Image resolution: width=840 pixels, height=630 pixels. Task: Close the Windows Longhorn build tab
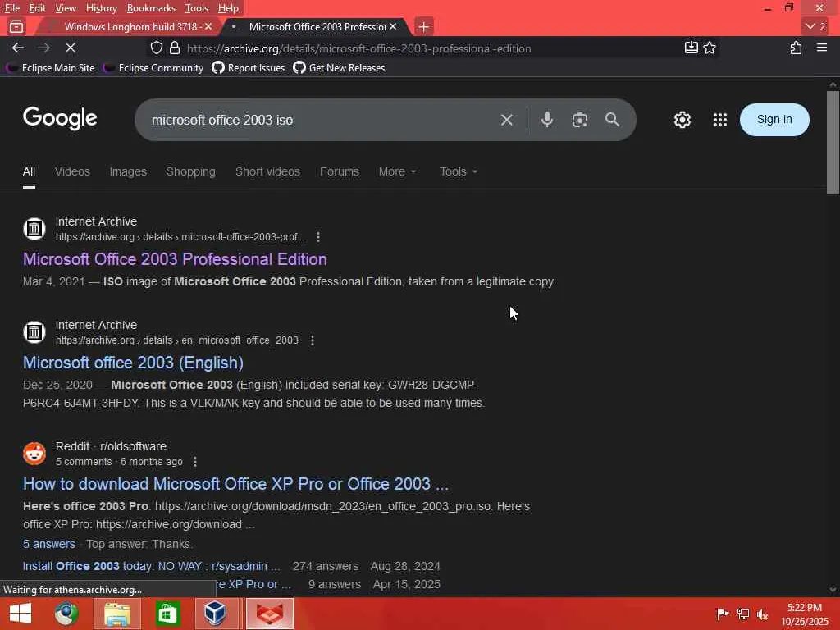coord(208,26)
